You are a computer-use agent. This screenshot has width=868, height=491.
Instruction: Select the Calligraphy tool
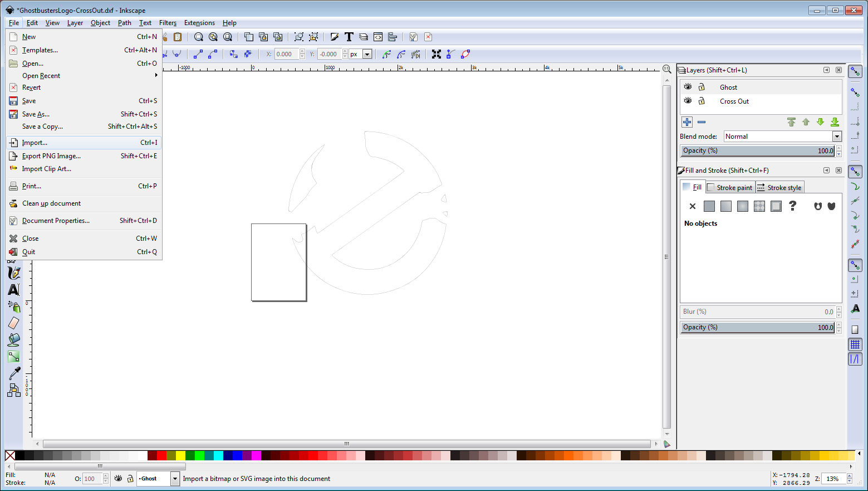click(13, 273)
